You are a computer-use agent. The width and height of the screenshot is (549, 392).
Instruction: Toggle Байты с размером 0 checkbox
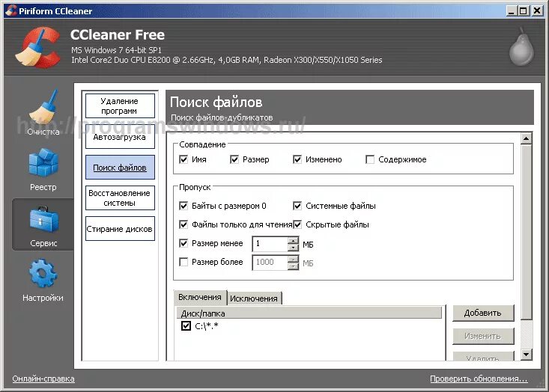[183, 206]
